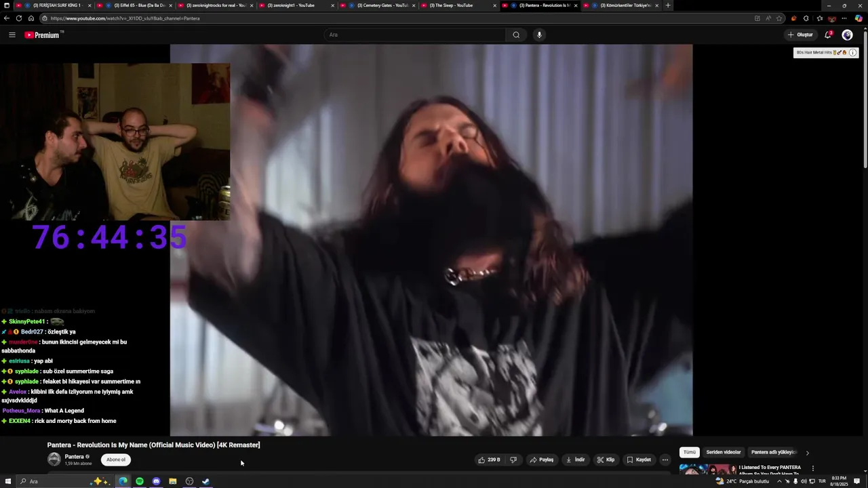This screenshot has height=488, width=868.
Task: Click the 80s Hair Metal Hits info icon
Action: click(852, 52)
